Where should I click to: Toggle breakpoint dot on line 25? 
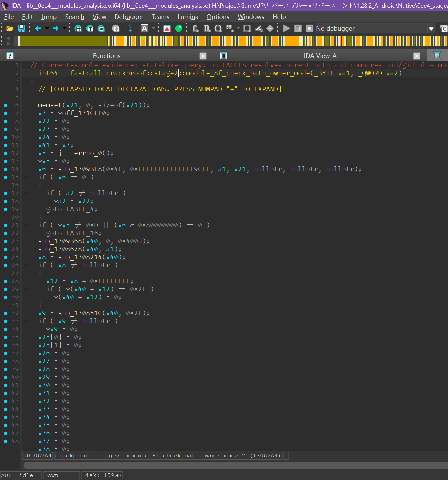(x=6, y=257)
